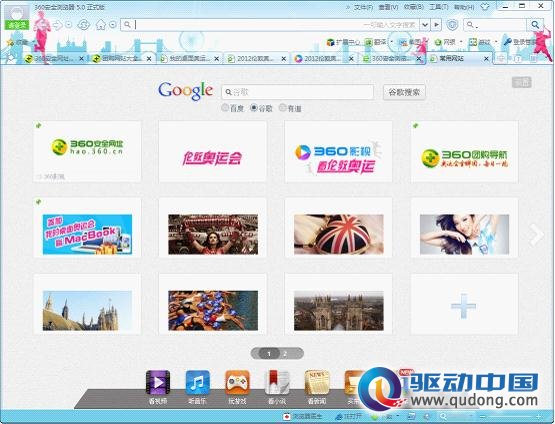Open the 文件(F) menu
The image size is (555, 424).
tap(364, 7)
